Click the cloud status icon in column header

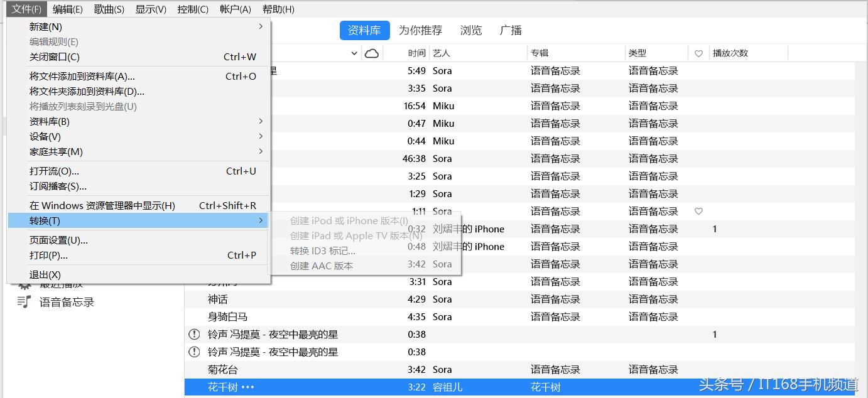(x=372, y=53)
